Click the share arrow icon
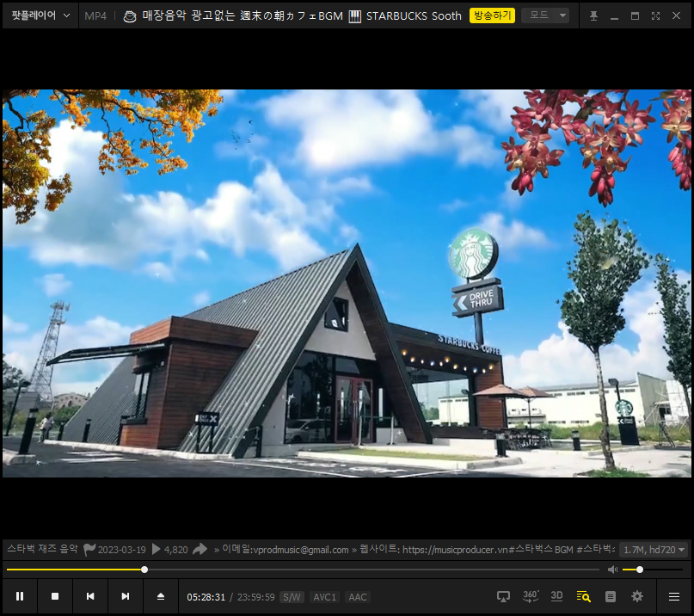Image resolution: width=694 pixels, height=616 pixels. tap(200, 549)
